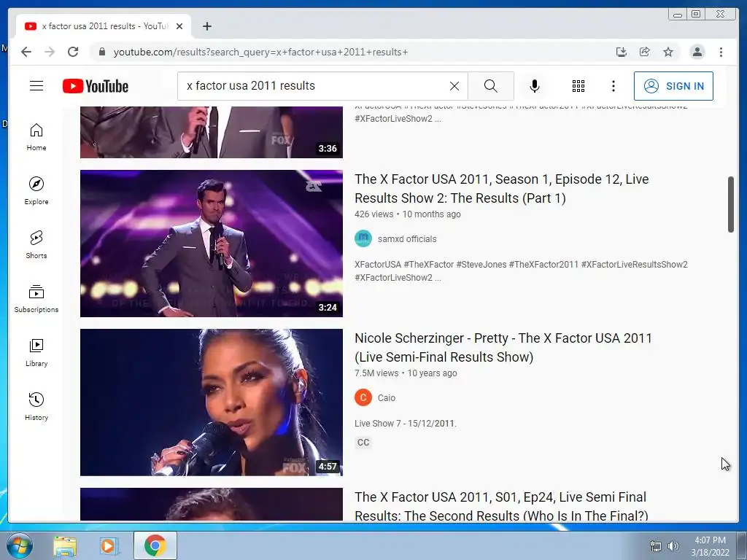The image size is (747, 560).
Task: Click the page vertical scrollbar thumb
Action: pos(731,204)
